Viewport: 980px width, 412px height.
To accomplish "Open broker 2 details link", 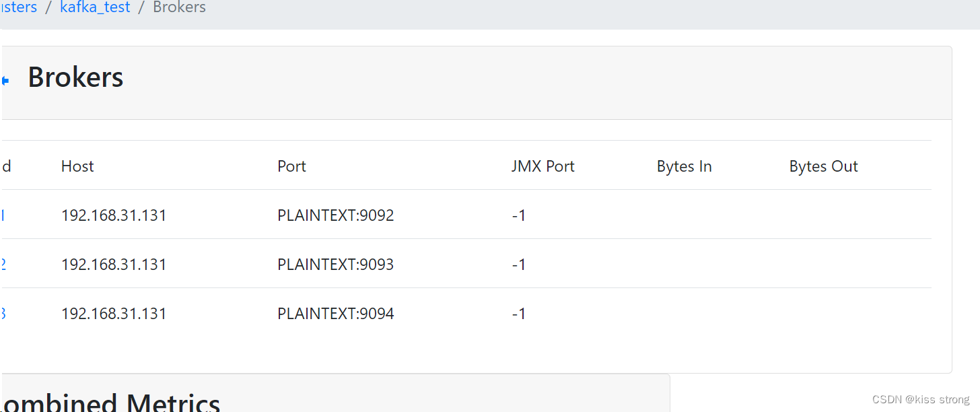I will coord(2,264).
